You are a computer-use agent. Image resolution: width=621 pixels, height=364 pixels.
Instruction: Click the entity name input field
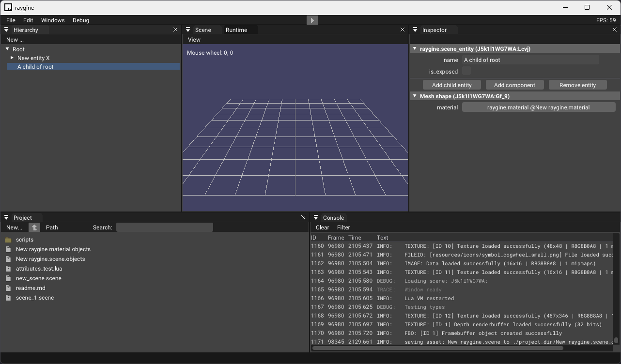click(530, 60)
